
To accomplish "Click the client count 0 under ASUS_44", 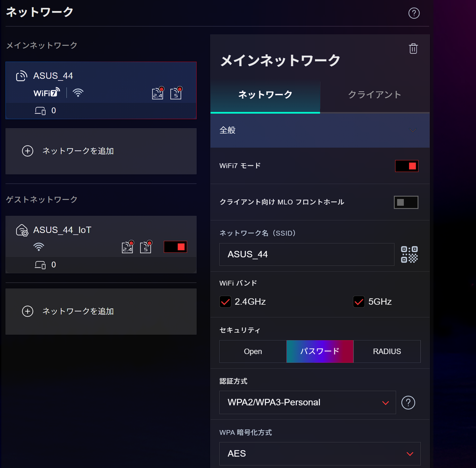I will pos(54,111).
